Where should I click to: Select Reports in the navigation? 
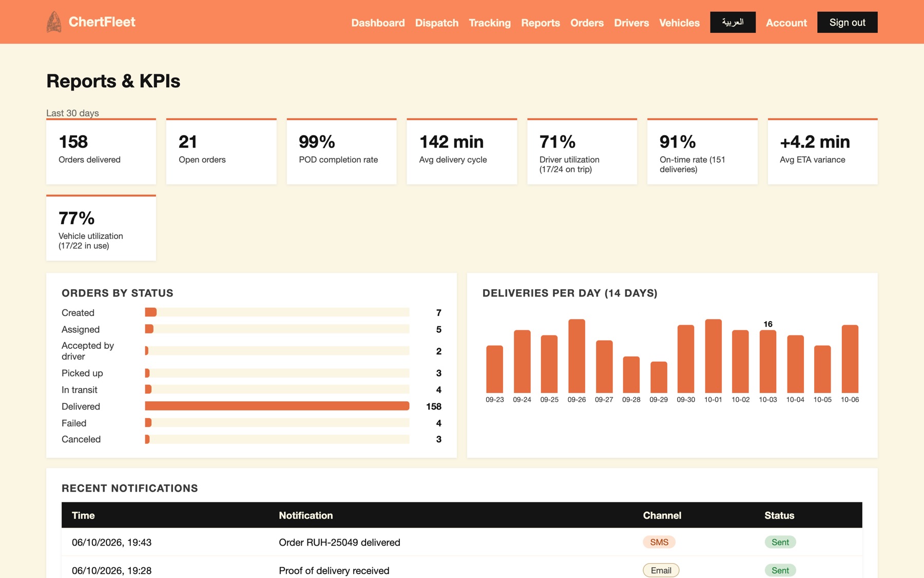point(541,23)
